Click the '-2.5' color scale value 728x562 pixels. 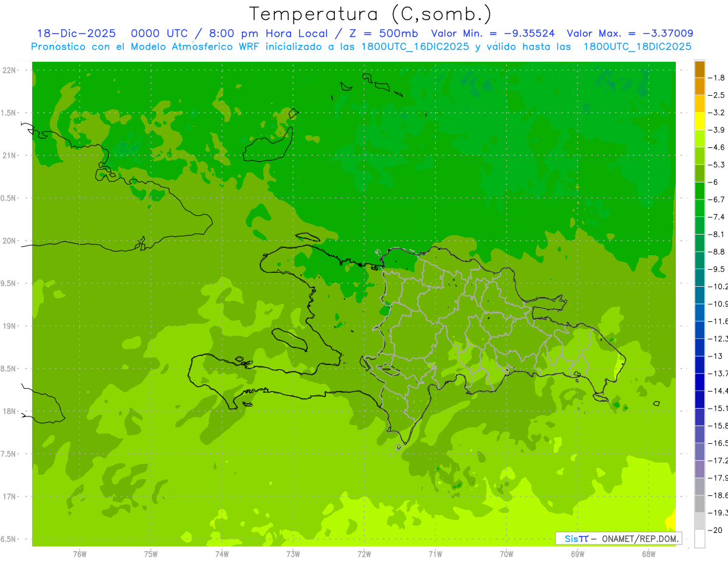coord(717,95)
